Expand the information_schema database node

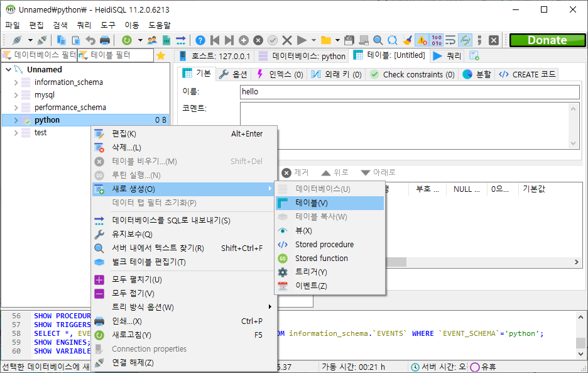(x=16, y=82)
